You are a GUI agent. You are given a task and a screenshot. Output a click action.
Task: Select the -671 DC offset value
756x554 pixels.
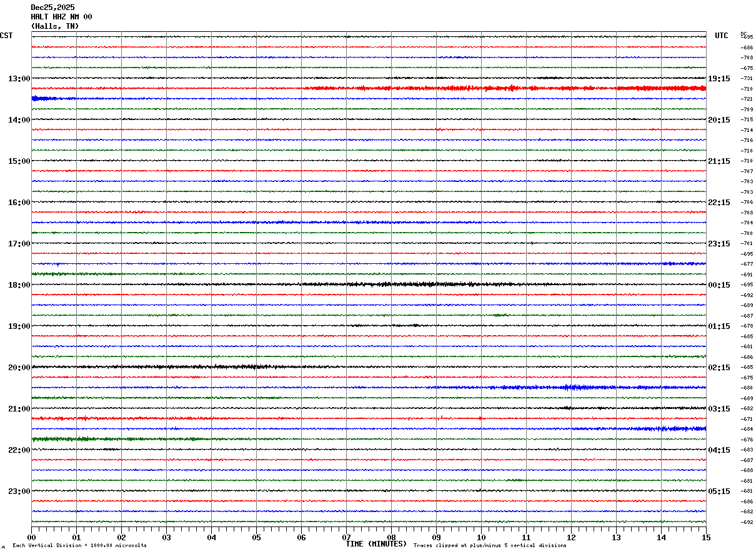pos(747,419)
